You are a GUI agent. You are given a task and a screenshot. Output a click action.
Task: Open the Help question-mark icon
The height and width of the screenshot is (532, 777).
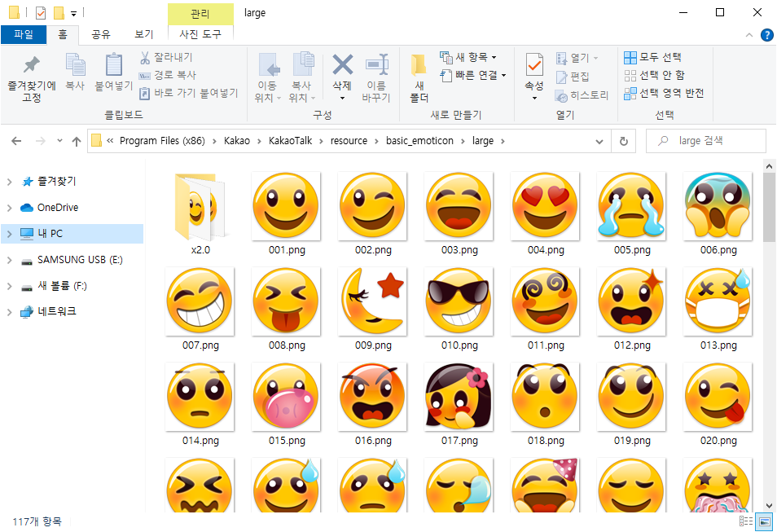click(766, 35)
